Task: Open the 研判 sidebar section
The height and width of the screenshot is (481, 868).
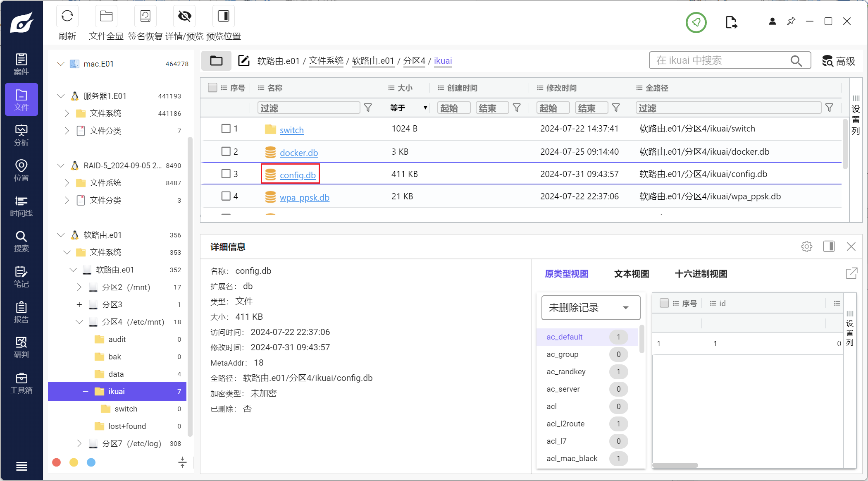Action: pyautogui.click(x=21, y=347)
